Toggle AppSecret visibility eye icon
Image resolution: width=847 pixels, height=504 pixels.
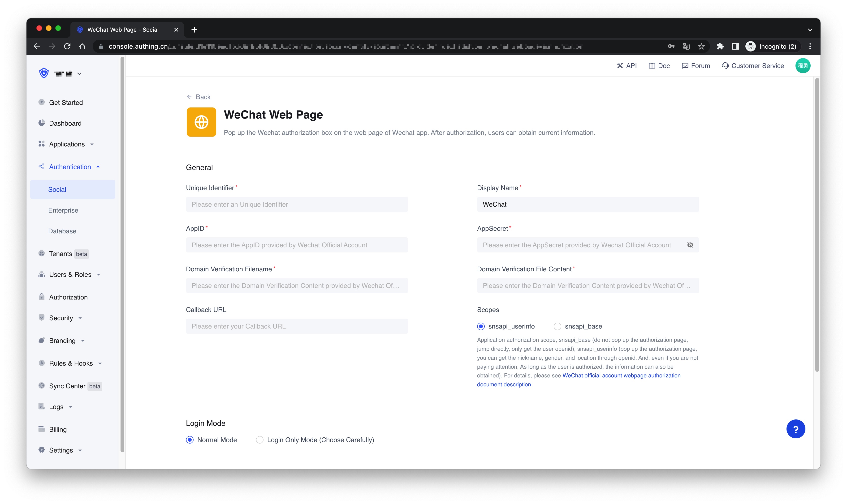(x=690, y=245)
